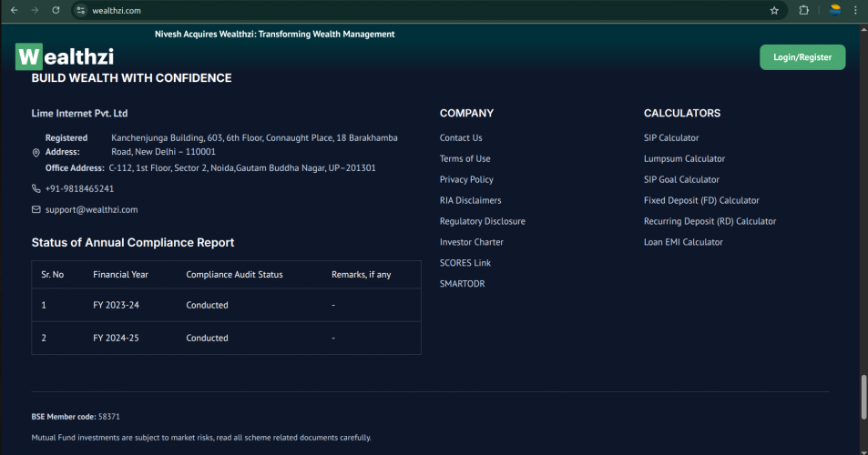Click the page vertical scrollbar thumb
The height and width of the screenshot is (455, 868).
pyautogui.click(x=863, y=397)
